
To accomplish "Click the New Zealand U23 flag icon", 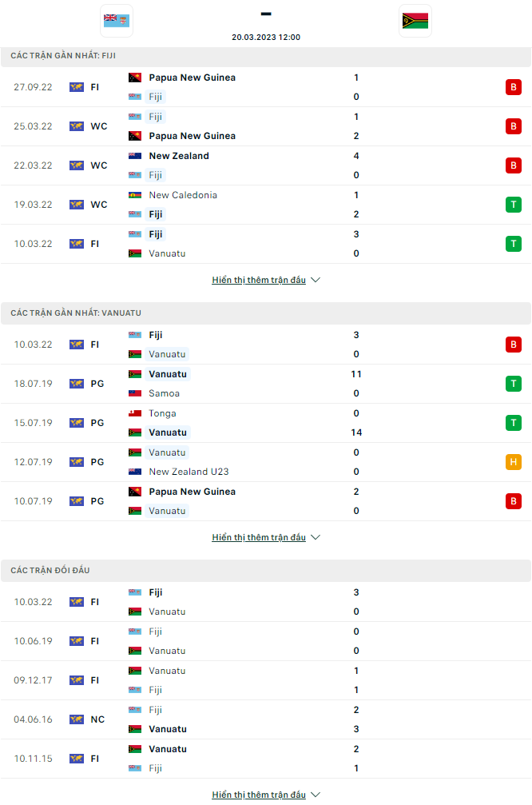I will tap(133, 472).
